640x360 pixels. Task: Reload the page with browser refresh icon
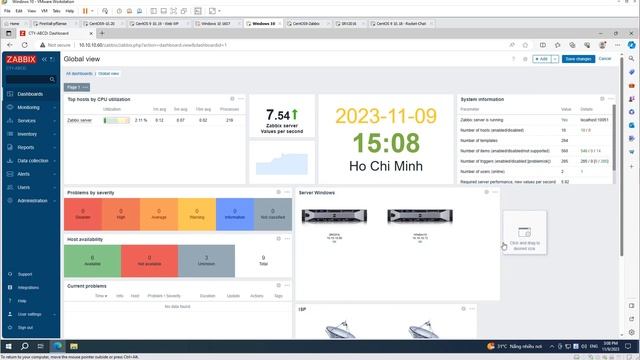click(24, 45)
